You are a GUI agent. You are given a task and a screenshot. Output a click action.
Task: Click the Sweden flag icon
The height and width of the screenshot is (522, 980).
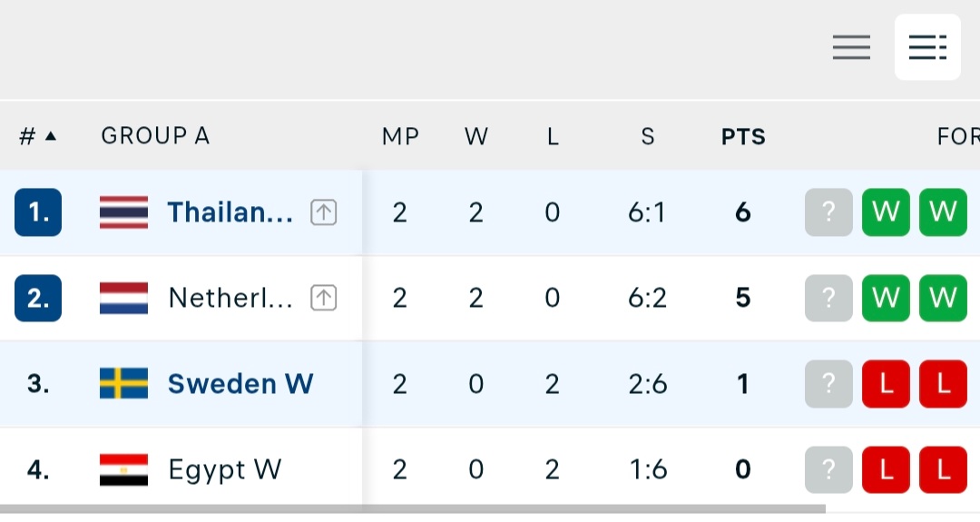point(123,383)
